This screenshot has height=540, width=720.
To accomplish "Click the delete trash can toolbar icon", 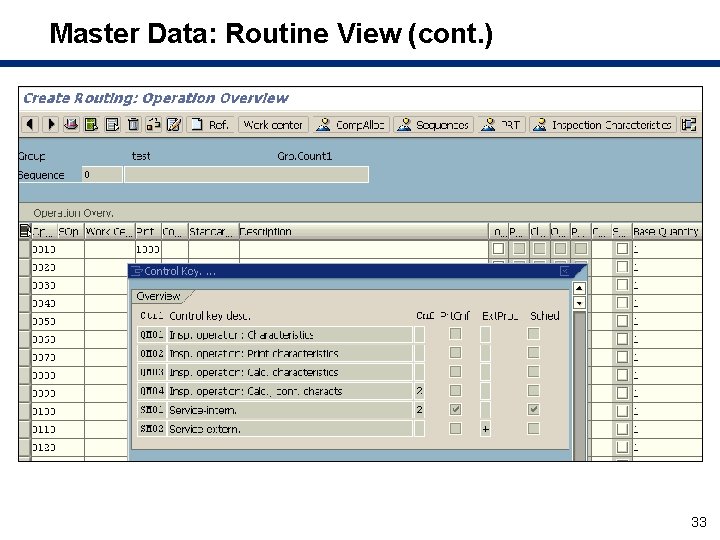I will [133, 124].
